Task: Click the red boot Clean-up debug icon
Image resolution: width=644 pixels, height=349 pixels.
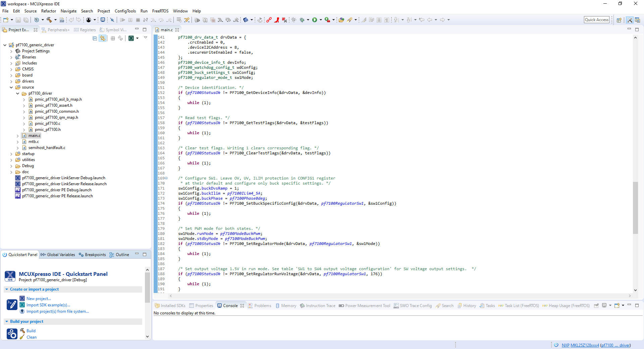Action: 276,20
